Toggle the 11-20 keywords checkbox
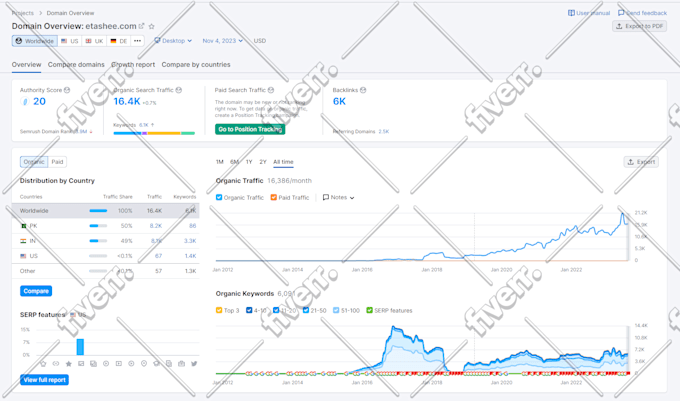This screenshot has height=401, width=680. 276,310
